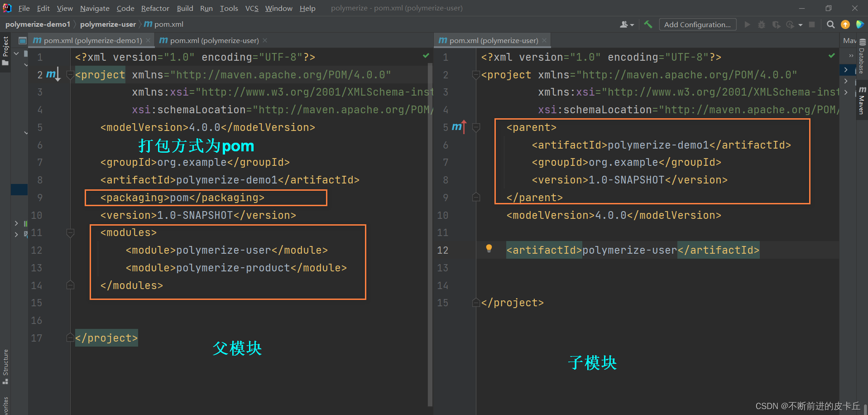Open the Tools menu
The height and width of the screenshot is (415, 868).
(229, 8)
